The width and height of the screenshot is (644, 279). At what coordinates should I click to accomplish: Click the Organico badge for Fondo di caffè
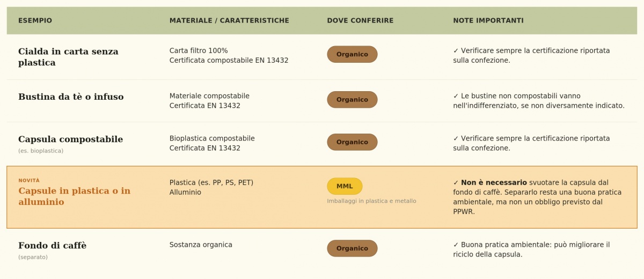352,248
